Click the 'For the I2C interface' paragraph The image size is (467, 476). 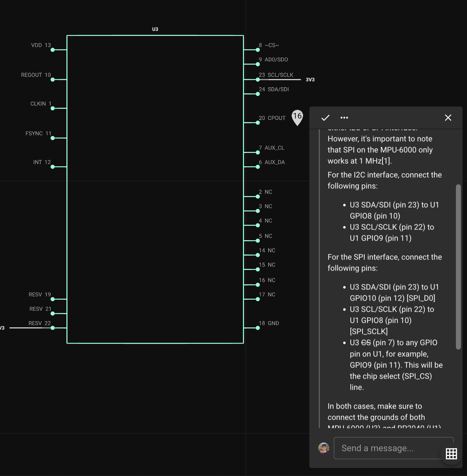point(385,180)
